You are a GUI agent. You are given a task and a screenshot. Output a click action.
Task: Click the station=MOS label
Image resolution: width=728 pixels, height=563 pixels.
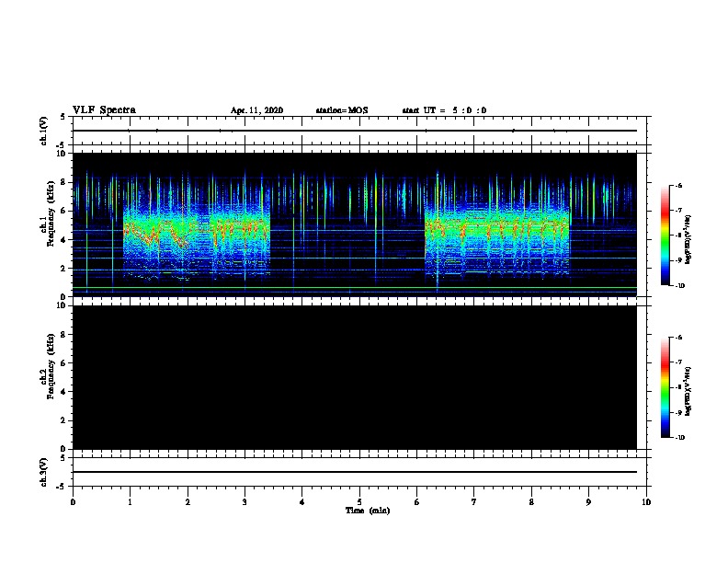(342, 110)
